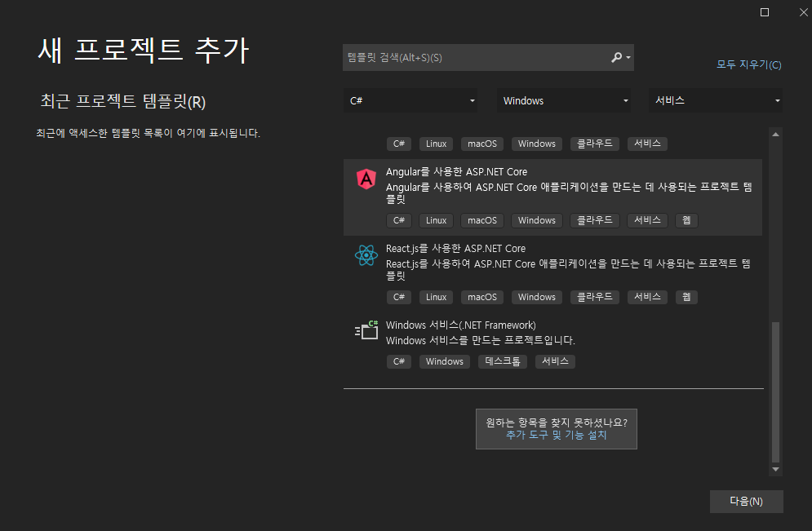Select the 클라우드 tag under React.js template

click(x=594, y=296)
